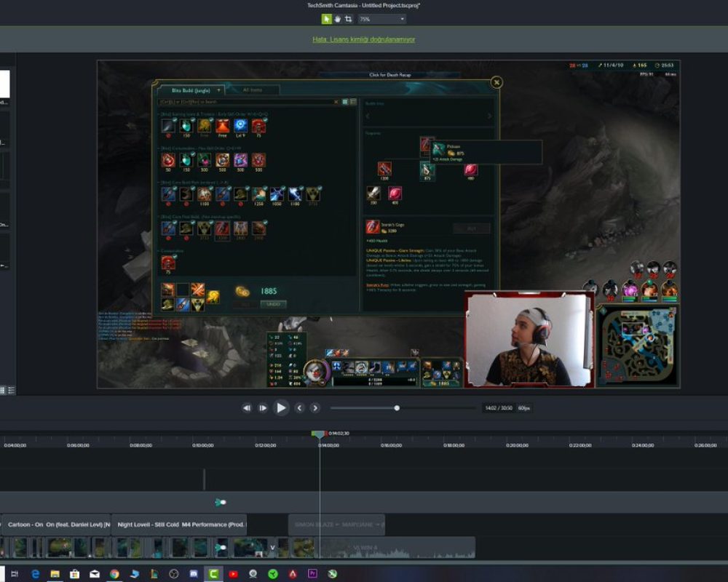This screenshot has height=582, width=728.
Task: Click the preview scrubber slider handle
Action: (396, 408)
